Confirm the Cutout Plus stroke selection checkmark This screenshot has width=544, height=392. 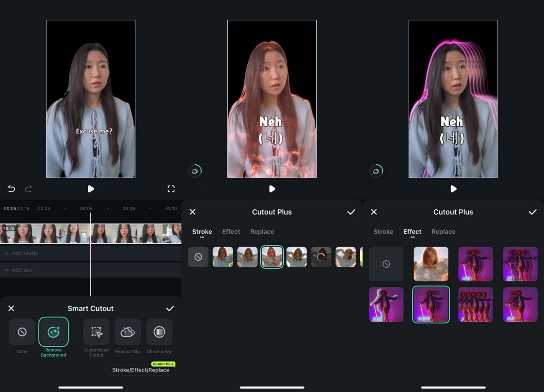pyautogui.click(x=351, y=212)
